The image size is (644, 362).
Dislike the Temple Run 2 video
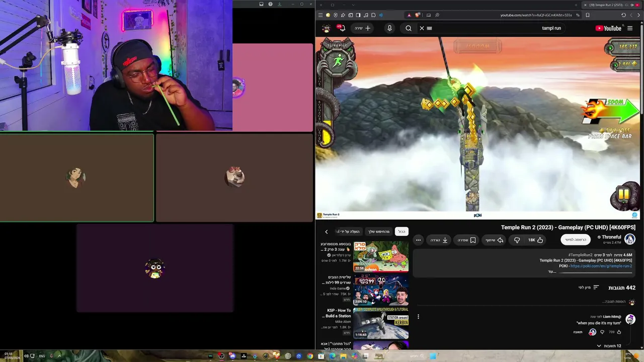517,240
